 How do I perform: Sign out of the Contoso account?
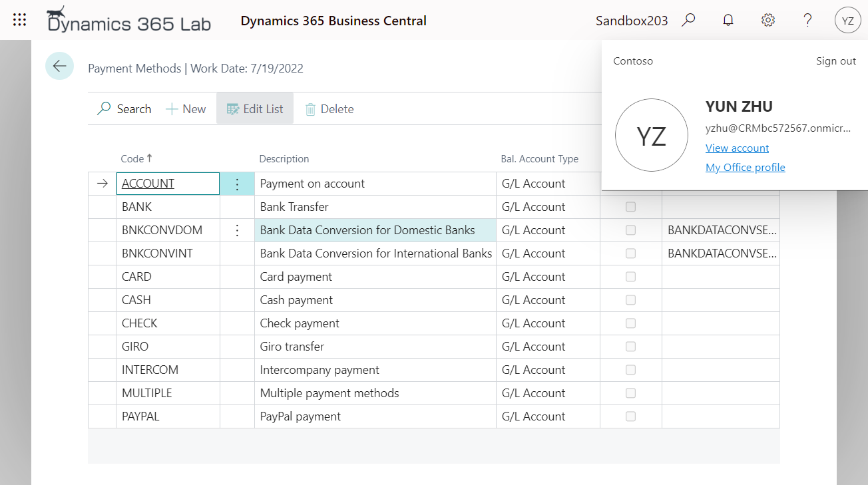pos(835,61)
